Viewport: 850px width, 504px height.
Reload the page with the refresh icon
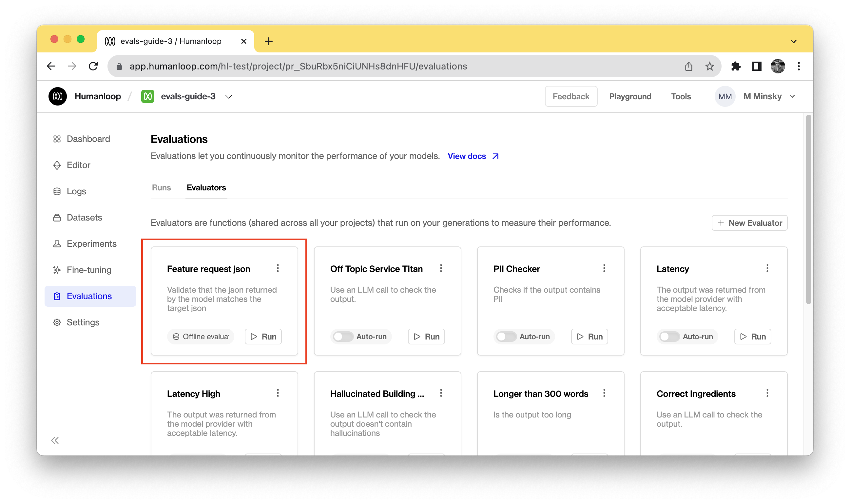click(93, 66)
